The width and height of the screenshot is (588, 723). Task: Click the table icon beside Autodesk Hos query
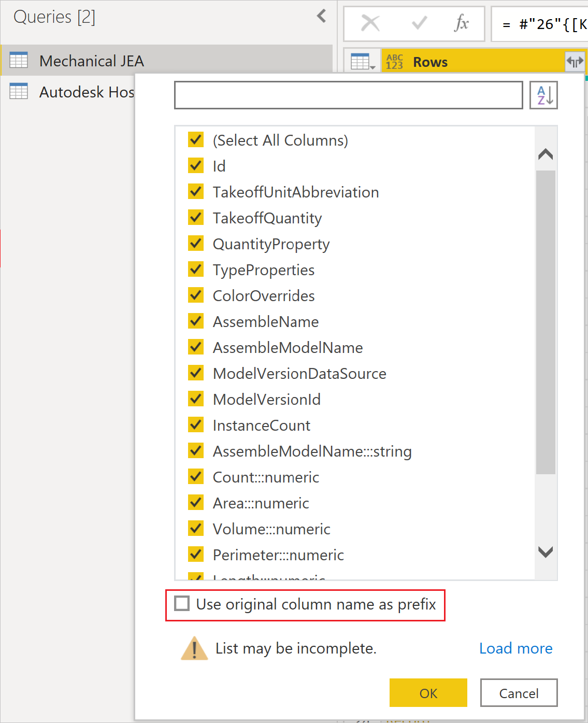19,91
